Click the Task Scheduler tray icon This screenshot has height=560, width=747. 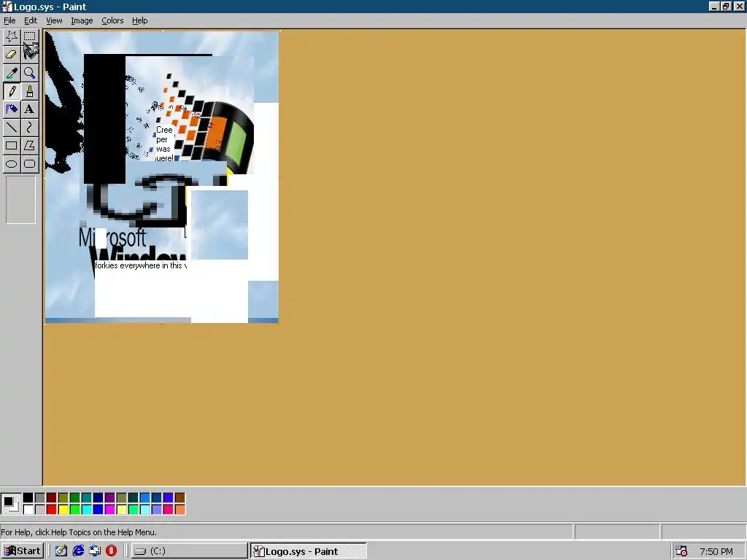click(x=681, y=551)
